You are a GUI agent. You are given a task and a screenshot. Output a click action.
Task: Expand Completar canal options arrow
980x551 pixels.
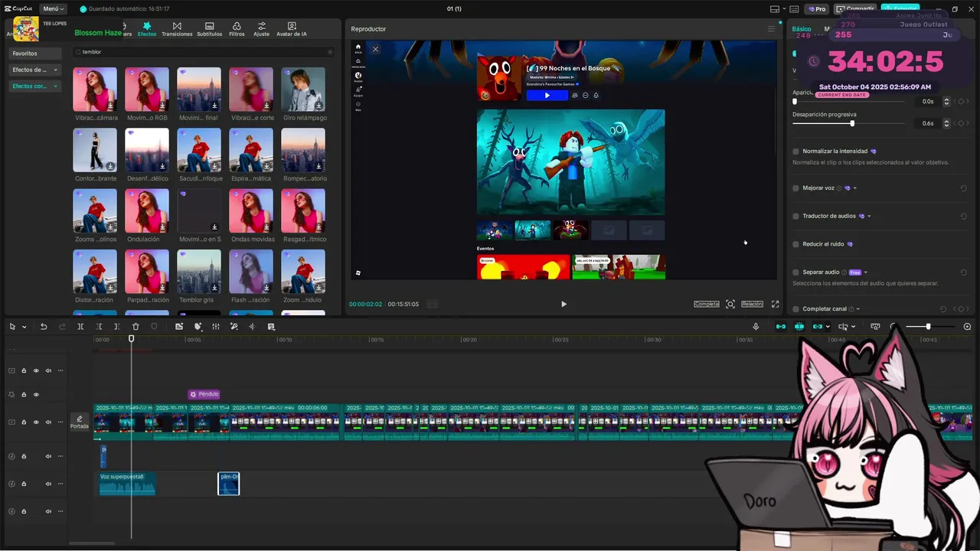[x=857, y=309]
